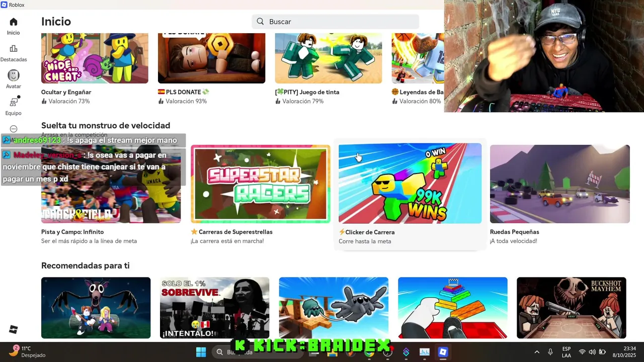Screen dimensions: 644x362
Task: Click the Recomendadas para ti heading
Action: coord(86,265)
